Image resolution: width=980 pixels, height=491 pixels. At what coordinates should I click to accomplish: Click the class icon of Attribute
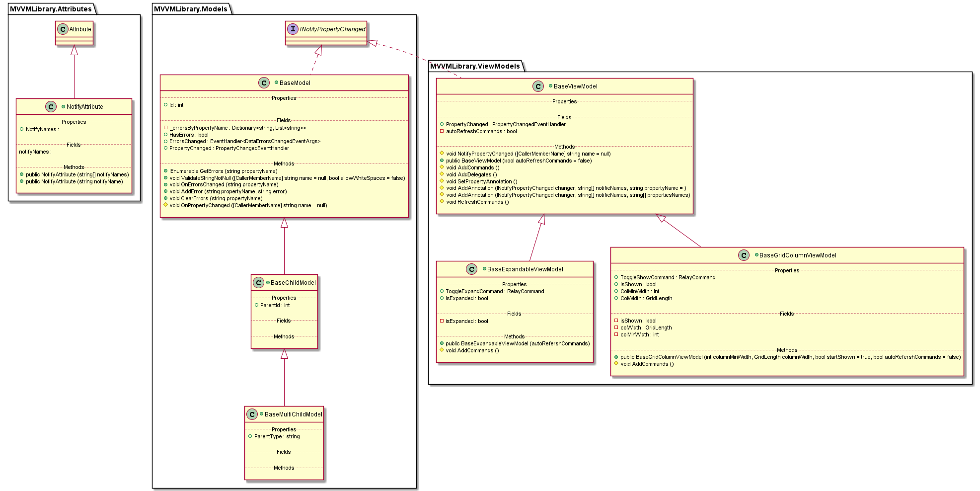(x=62, y=29)
